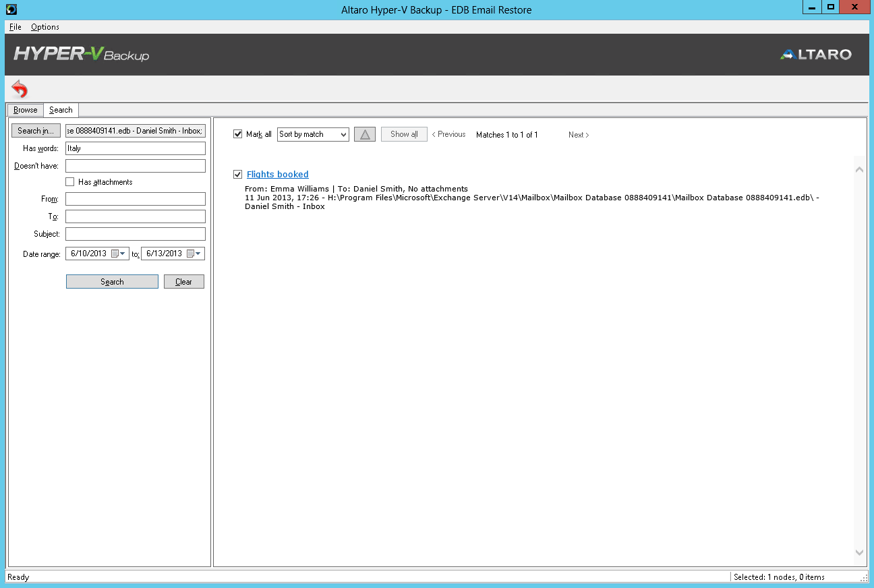Click the Doesn't have input field

(x=136, y=166)
